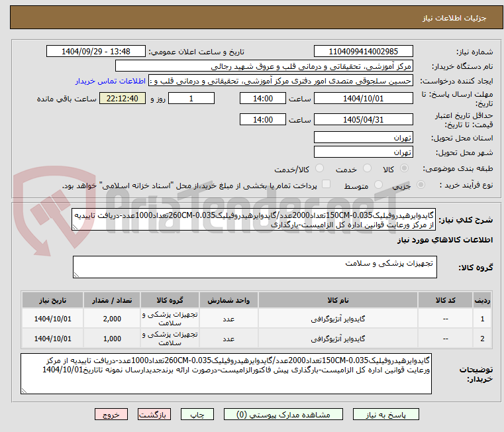The width and height of the screenshot is (504, 432).
Task: Click the استان محل تحویل field
Action: (x=363, y=137)
